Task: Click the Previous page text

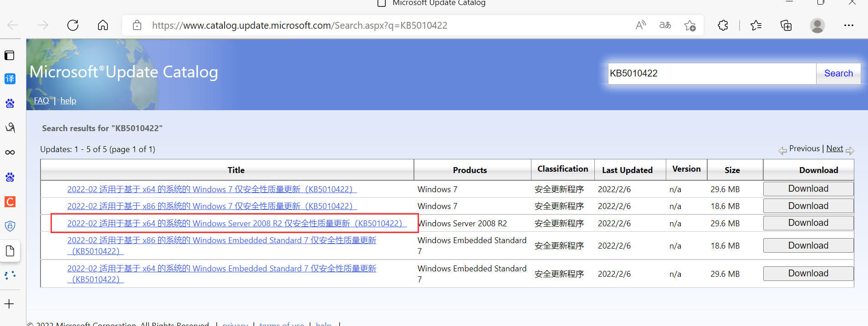Action: (804, 148)
